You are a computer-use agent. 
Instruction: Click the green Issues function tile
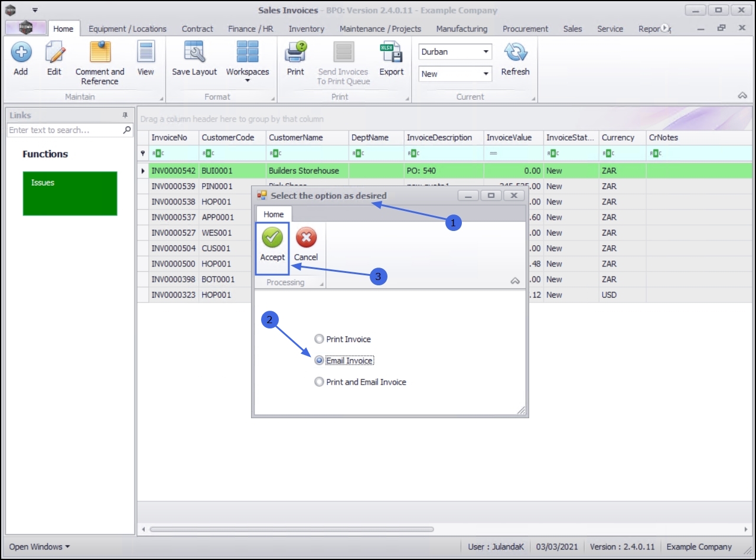[x=70, y=194]
